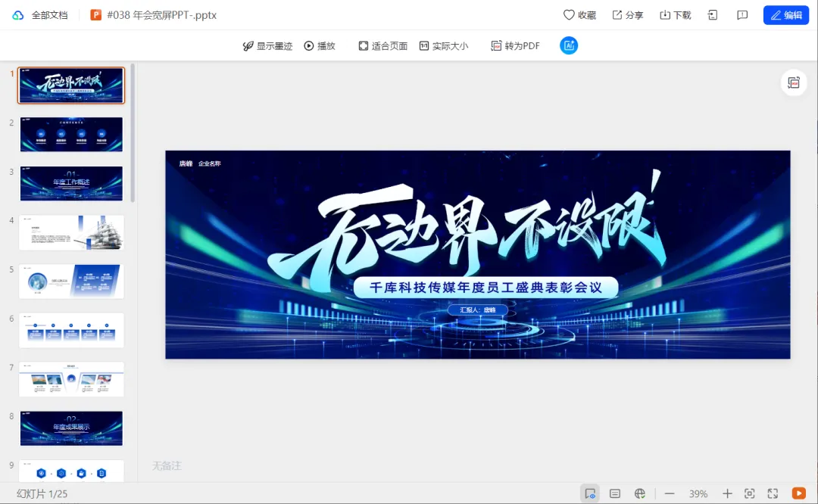
Task: Select slide 4 sailing ship thumbnail
Action: coord(71,232)
